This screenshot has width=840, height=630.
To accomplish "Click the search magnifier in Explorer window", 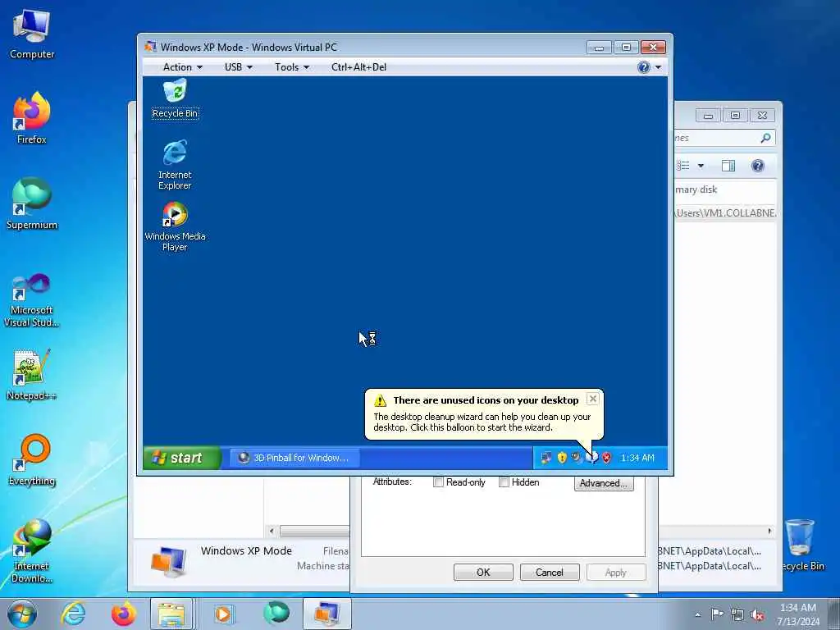I will (765, 138).
